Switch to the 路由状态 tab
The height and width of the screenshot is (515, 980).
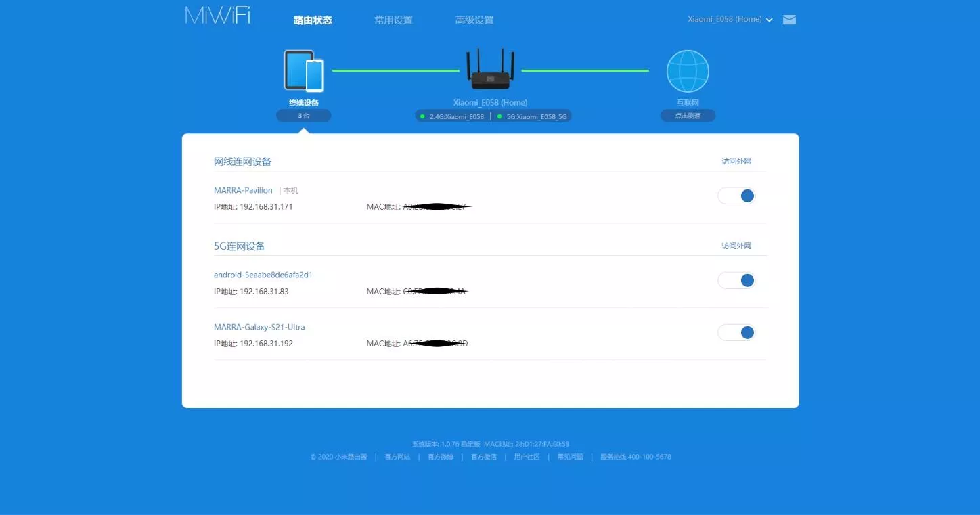pyautogui.click(x=313, y=20)
